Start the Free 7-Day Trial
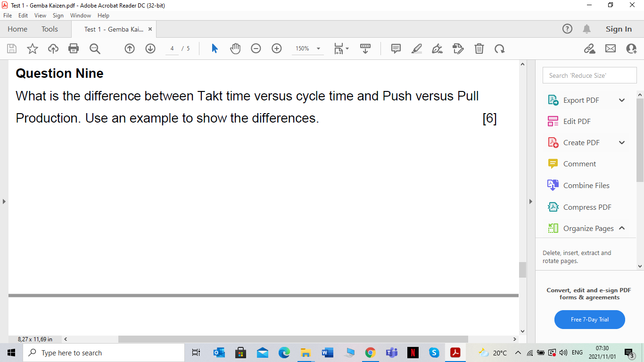 click(589, 319)
